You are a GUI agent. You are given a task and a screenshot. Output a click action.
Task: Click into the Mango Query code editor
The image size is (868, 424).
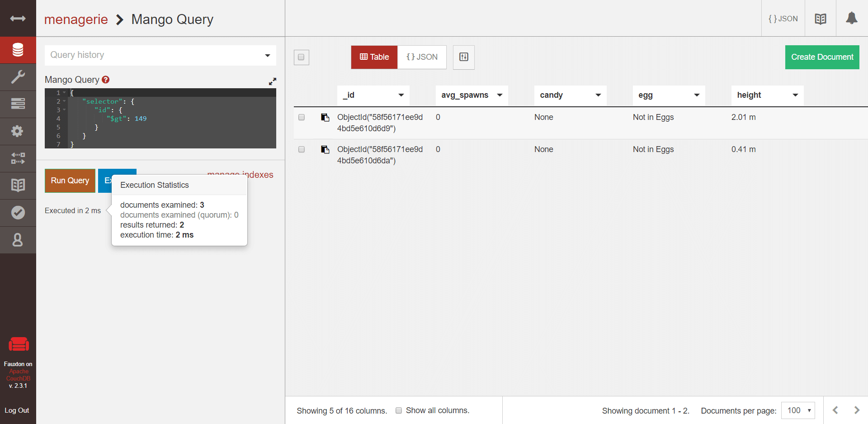click(x=172, y=119)
